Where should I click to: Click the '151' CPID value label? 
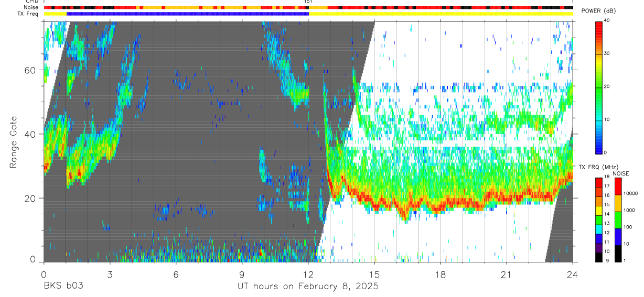coord(308,2)
